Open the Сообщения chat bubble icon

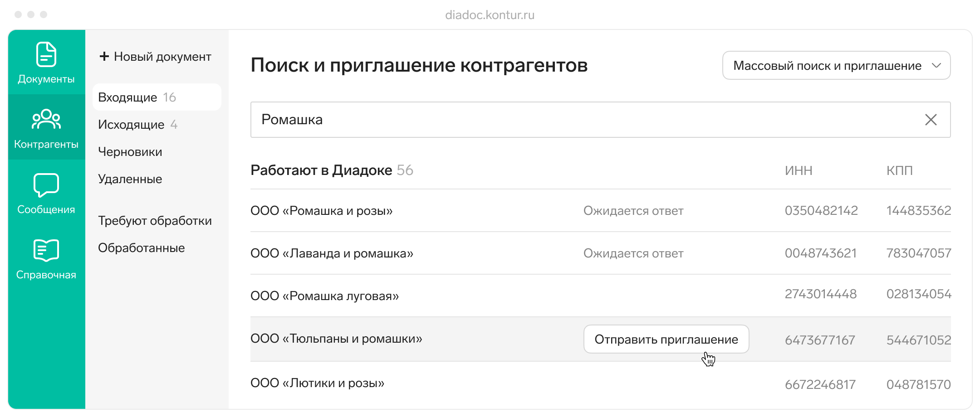(46, 185)
